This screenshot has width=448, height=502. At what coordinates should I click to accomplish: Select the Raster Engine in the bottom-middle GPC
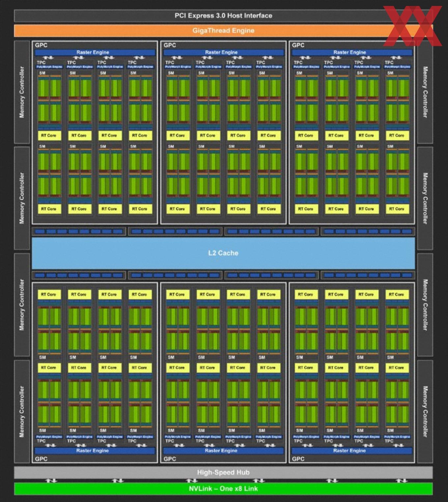223,451
